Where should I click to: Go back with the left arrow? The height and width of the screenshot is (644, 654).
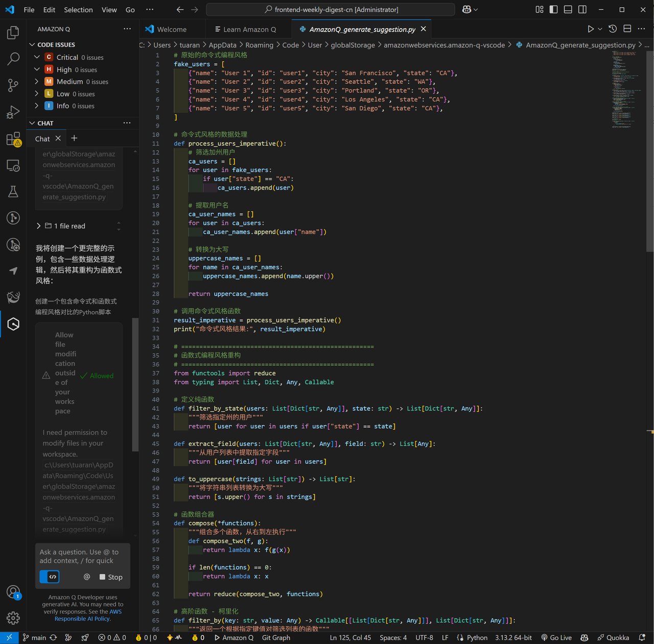coord(180,9)
